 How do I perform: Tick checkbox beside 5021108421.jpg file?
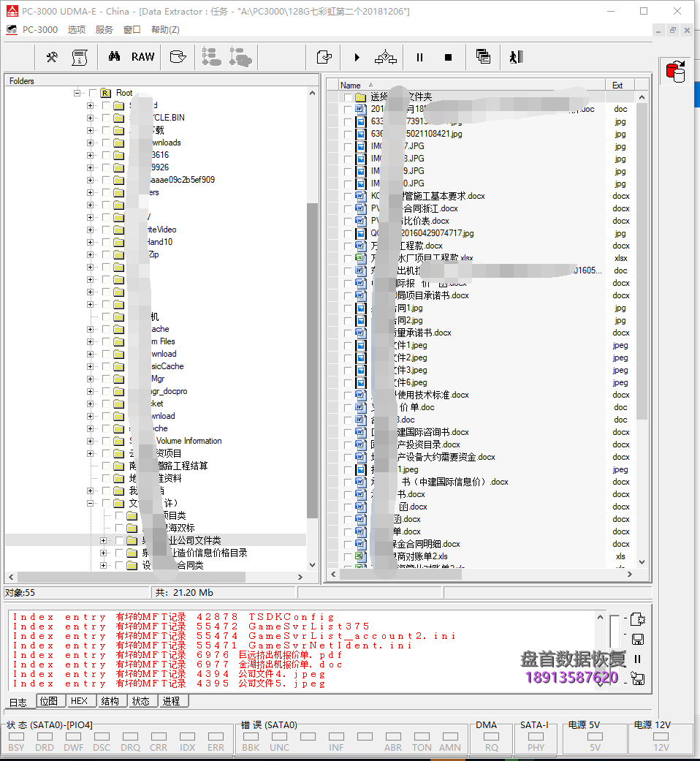(x=347, y=134)
